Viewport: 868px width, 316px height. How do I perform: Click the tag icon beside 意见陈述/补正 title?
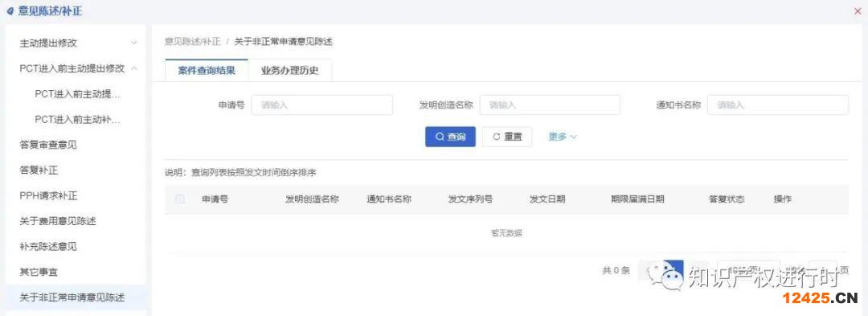click(10, 11)
